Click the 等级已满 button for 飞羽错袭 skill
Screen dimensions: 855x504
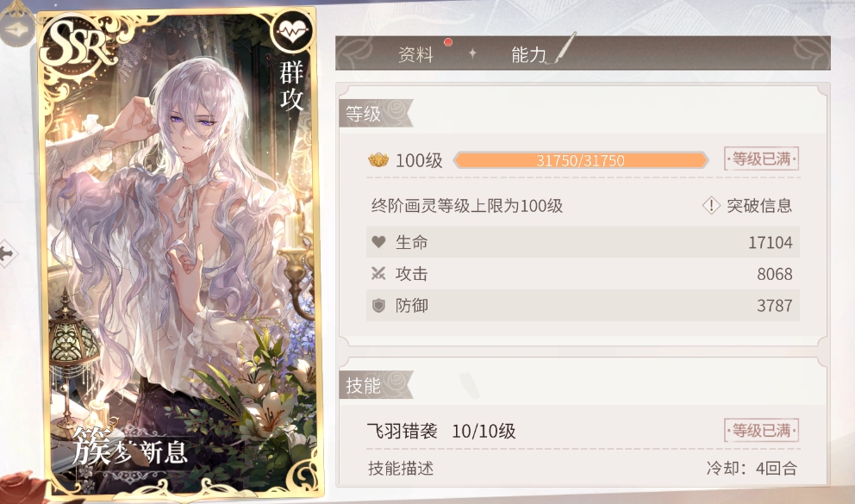pyautogui.click(x=761, y=431)
